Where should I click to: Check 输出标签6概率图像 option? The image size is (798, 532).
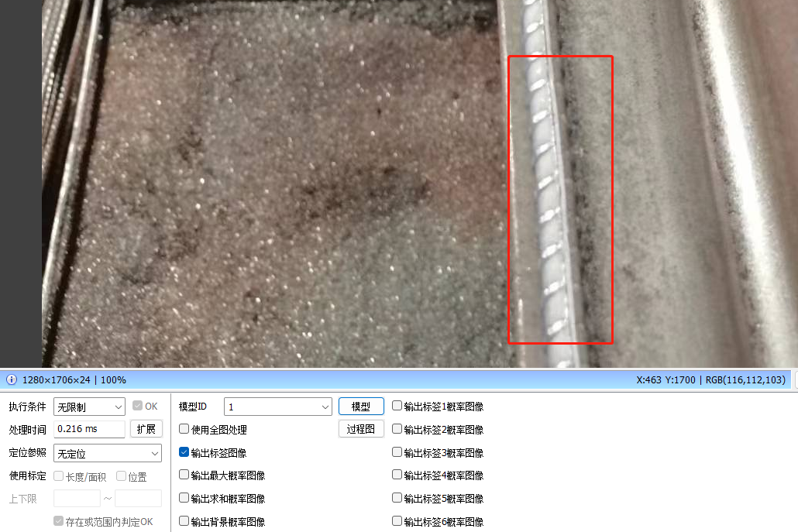[397, 521]
